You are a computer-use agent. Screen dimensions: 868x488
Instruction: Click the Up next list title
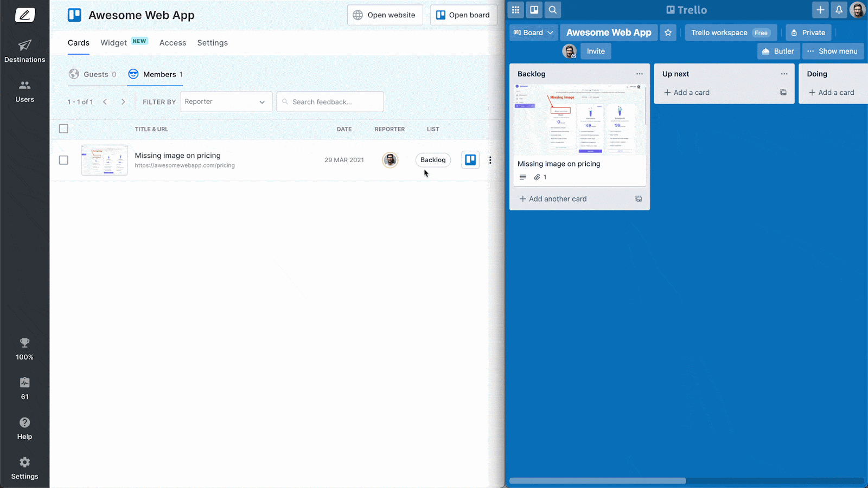[676, 74]
